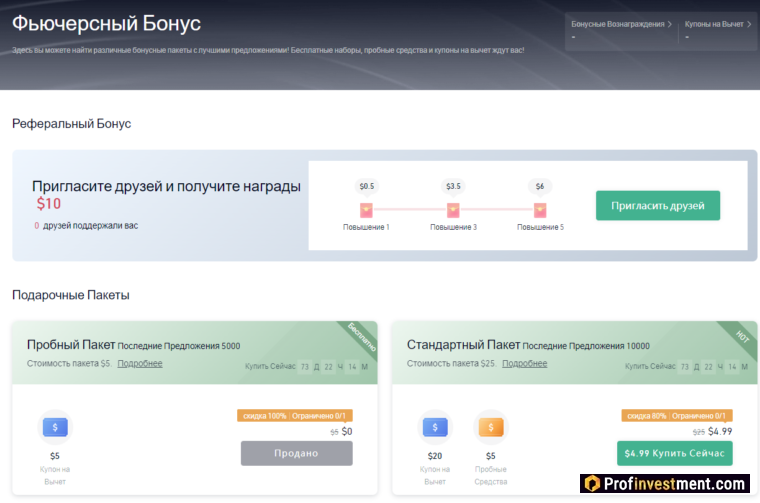Viewport: 760px width, 503px height.
Task: Click the Подарочные Пакеты heading
Action: 71,295
